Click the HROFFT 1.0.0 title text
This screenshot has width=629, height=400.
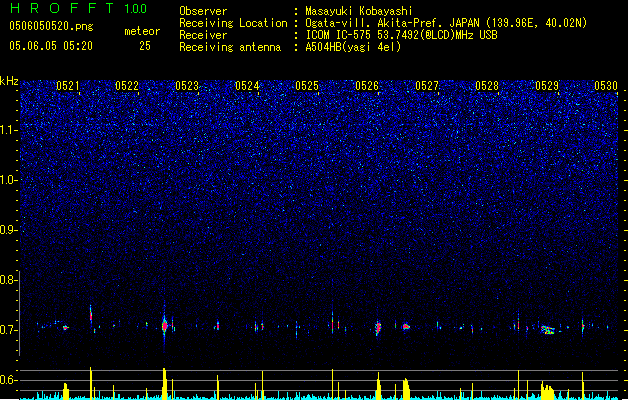(x=79, y=8)
